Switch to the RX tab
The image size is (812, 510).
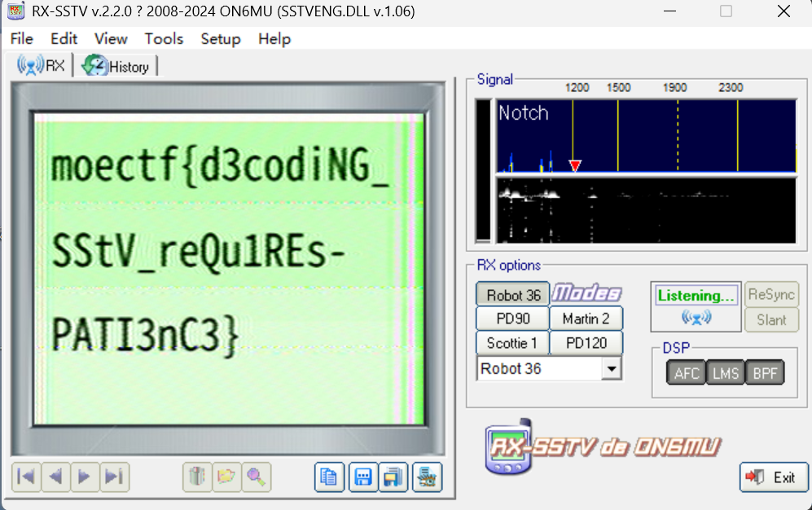click(x=41, y=66)
